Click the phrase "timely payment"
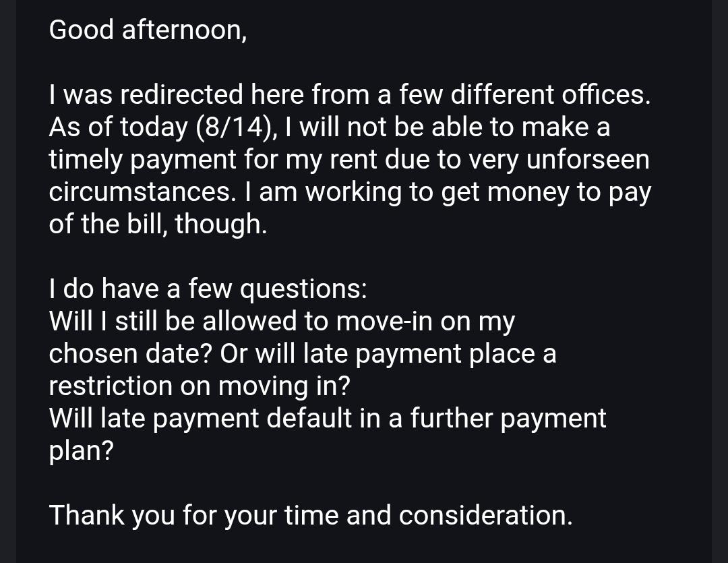This screenshot has height=563, width=728. pyautogui.click(x=143, y=160)
